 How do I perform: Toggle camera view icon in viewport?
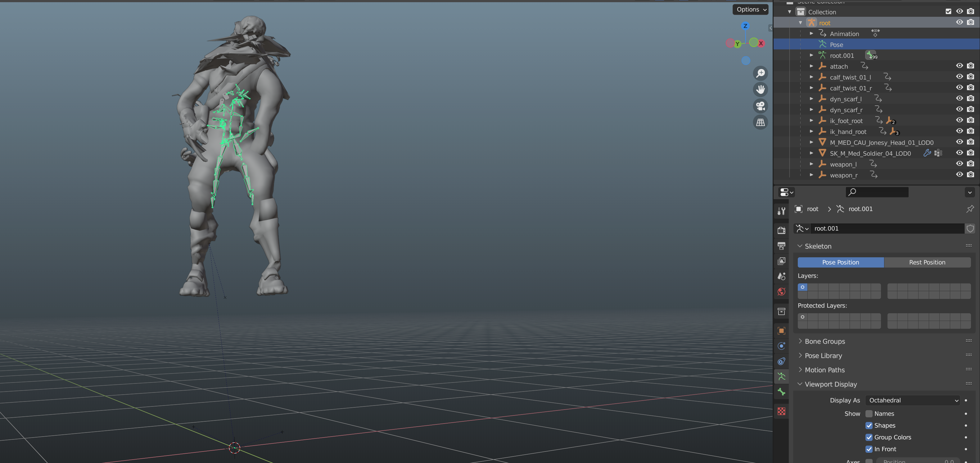[x=761, y=106]
